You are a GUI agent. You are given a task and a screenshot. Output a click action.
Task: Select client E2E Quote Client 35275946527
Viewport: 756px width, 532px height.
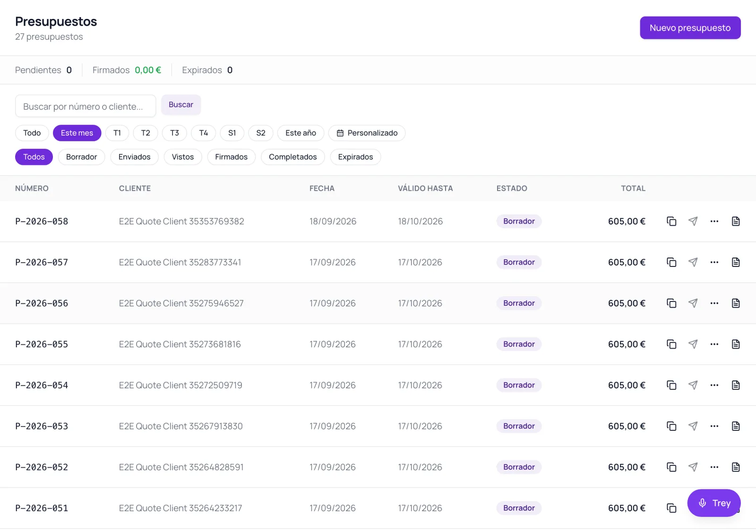pos(181,303)
